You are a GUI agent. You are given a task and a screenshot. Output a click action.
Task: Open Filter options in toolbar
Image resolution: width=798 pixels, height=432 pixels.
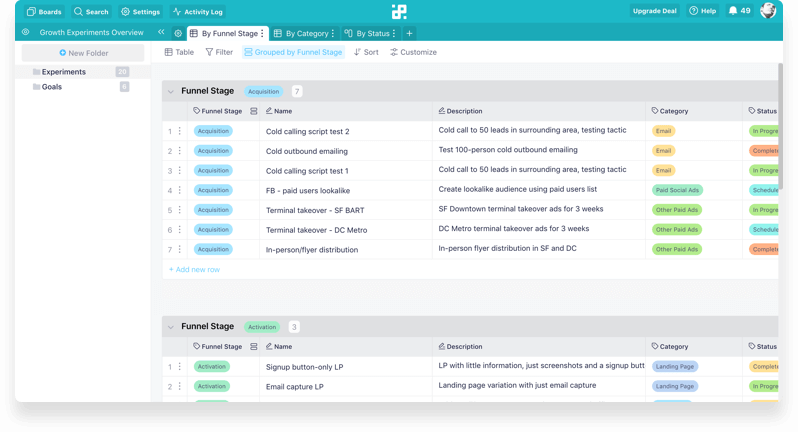[x=219, y=52]
